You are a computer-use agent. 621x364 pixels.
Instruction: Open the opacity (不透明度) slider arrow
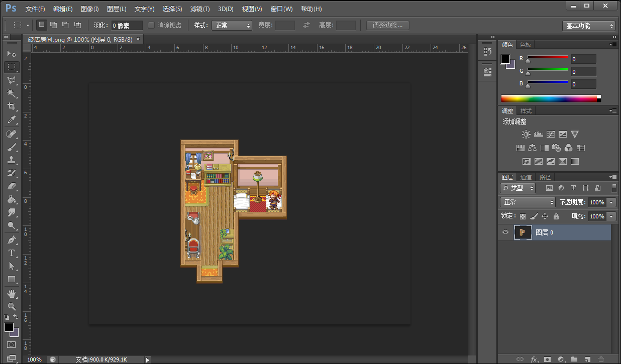pyautogui.click(x=611, y=202)
